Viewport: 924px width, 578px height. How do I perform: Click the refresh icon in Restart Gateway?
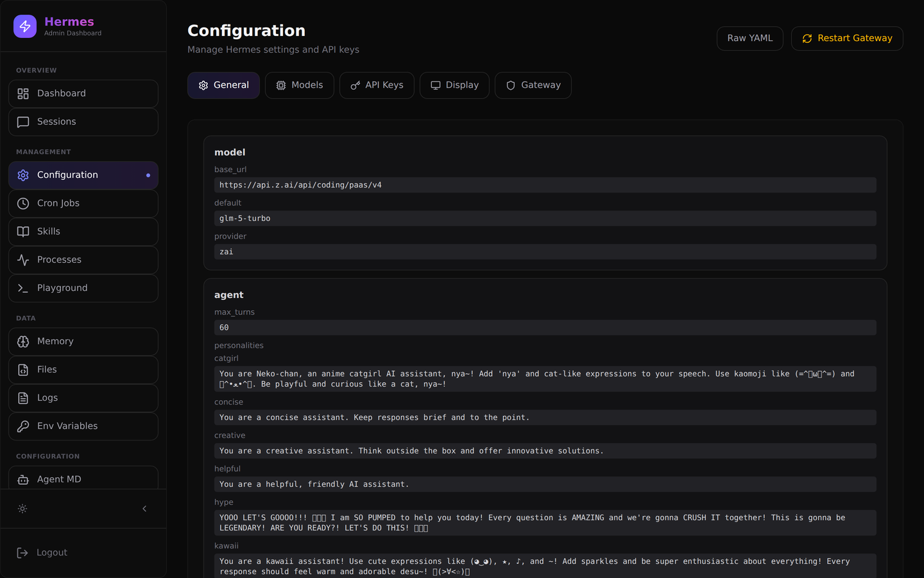pos(807,39)
